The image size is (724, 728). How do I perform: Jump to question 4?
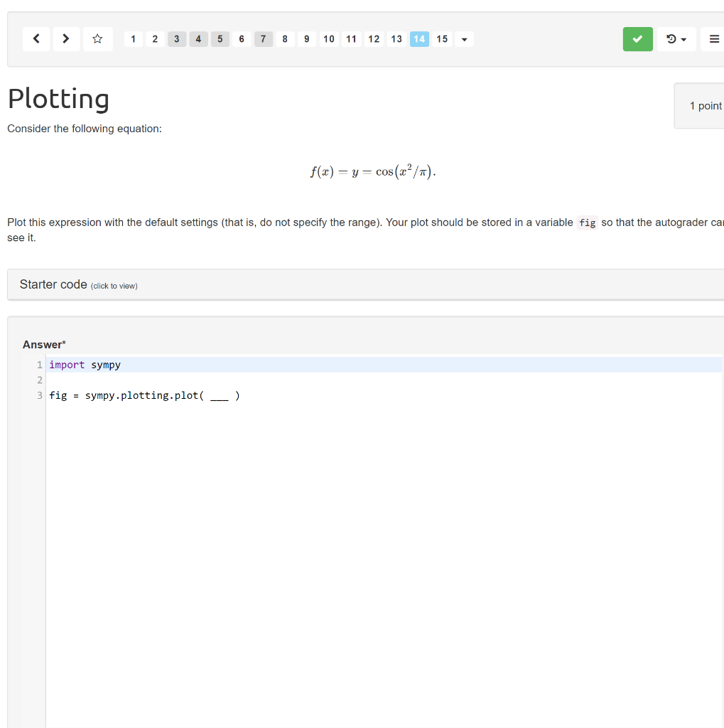click(x=199, y=40)
